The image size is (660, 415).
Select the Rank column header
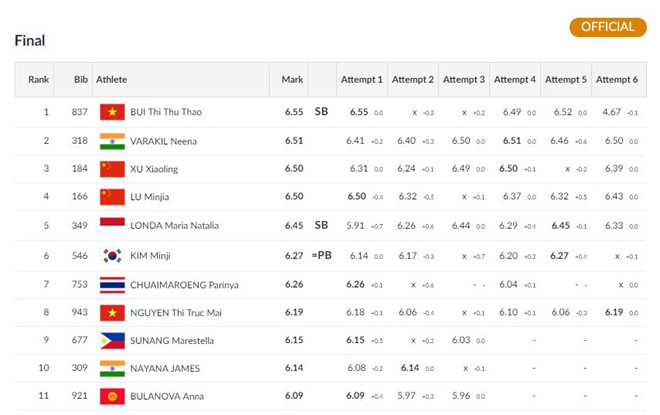click(x=39, y=79)
